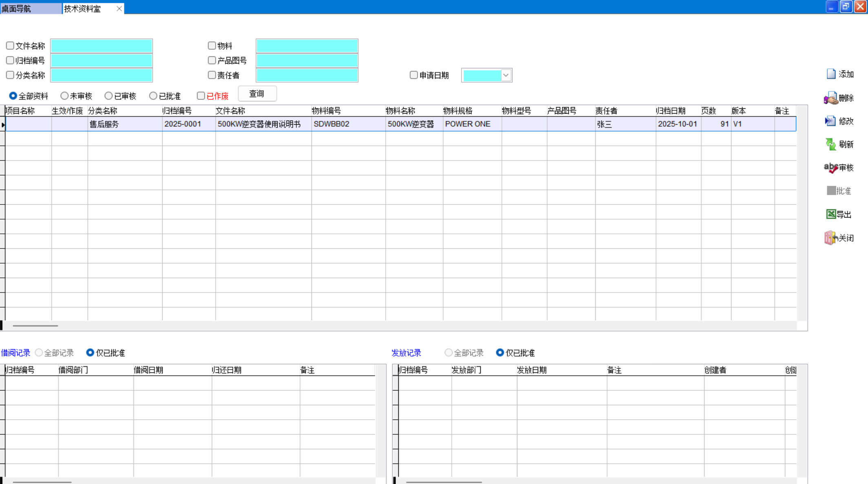Image resolution: width=868 pixels, height=484 pixels.
Task: Tick the 已作废 checkbox
Action: (x=201, y=96)
